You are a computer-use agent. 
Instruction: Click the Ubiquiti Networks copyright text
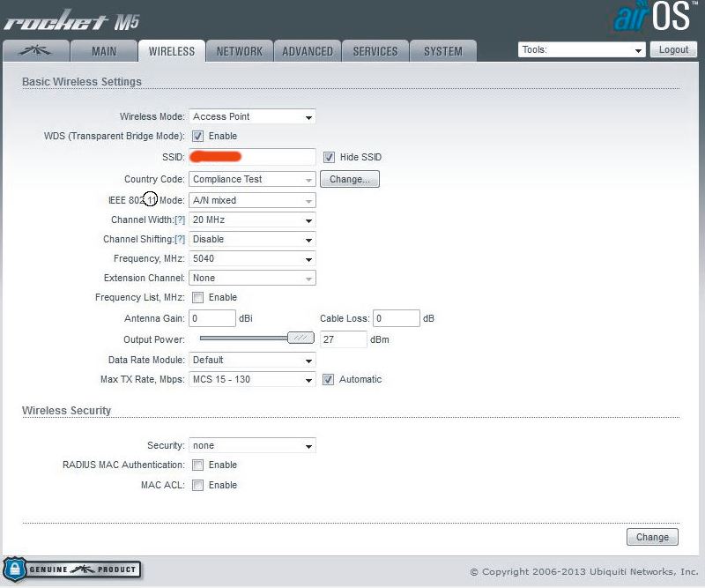tap(584, 571)
